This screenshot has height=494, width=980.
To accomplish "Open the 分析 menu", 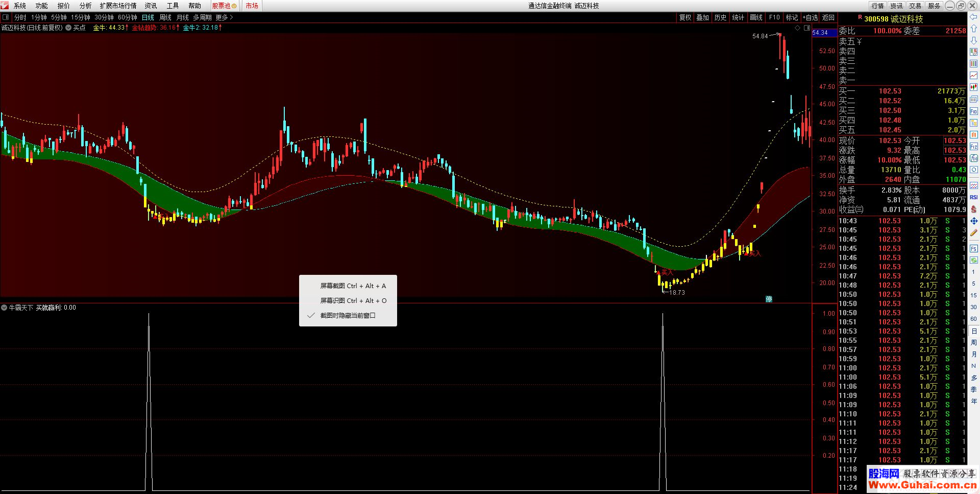I will click(86, 6).
